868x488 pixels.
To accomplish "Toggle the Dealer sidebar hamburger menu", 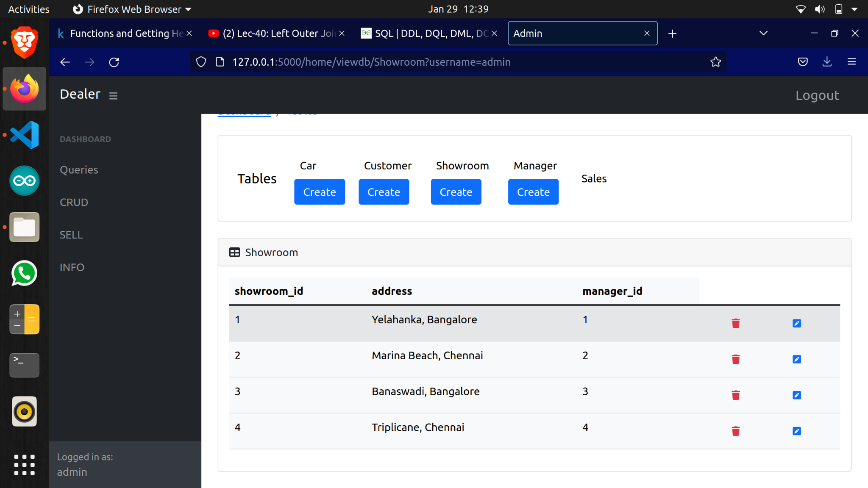I will (113, 96).
